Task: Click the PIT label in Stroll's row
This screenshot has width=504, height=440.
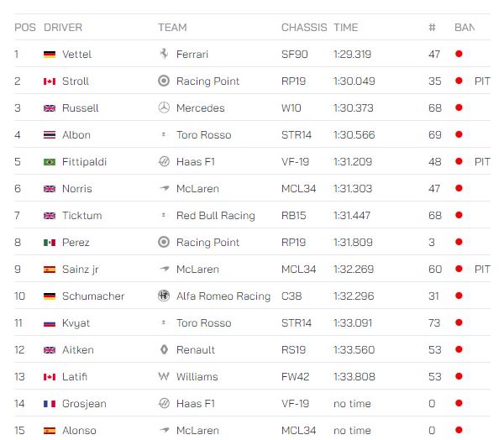Action: click(x=482, y=81)
